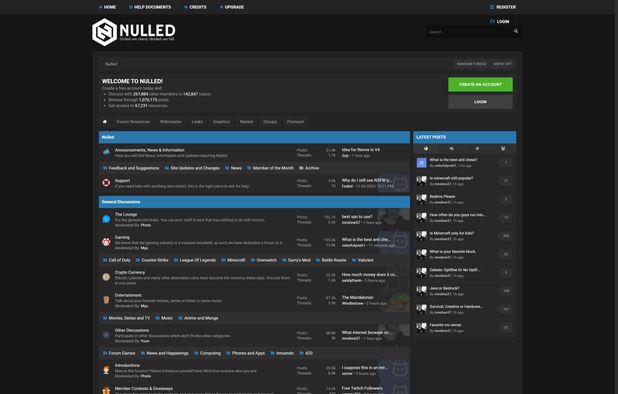Viewport: 618px width, 394px height.
Task: Open 'Realms Please' in Latest Posts
Action: (442, 197)
